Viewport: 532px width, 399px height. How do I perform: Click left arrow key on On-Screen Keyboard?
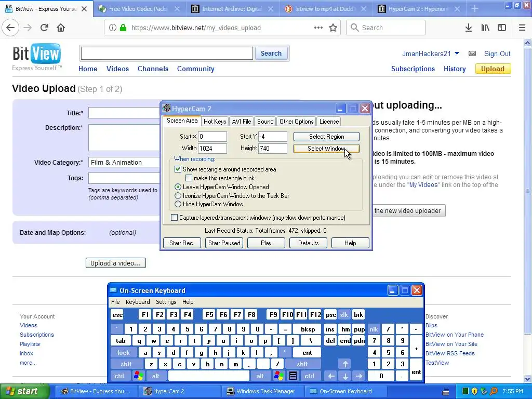click(331, 376)
